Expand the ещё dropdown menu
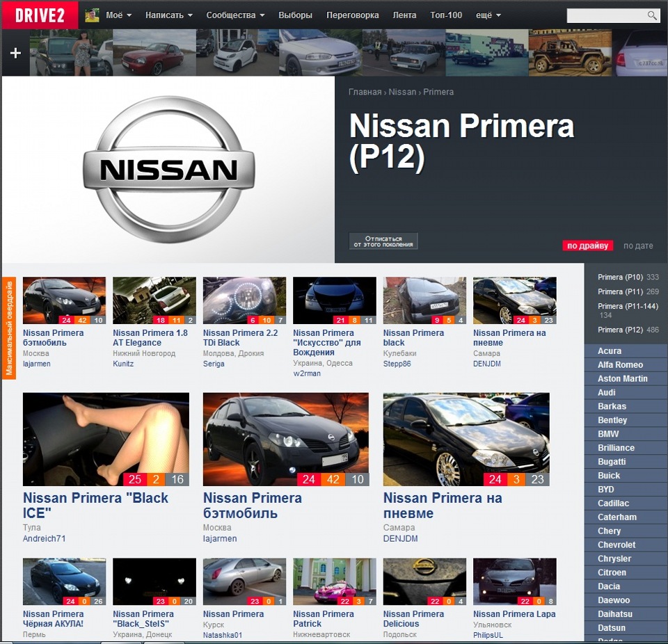Viewport: 668px width, 644px height. (488, 15)
